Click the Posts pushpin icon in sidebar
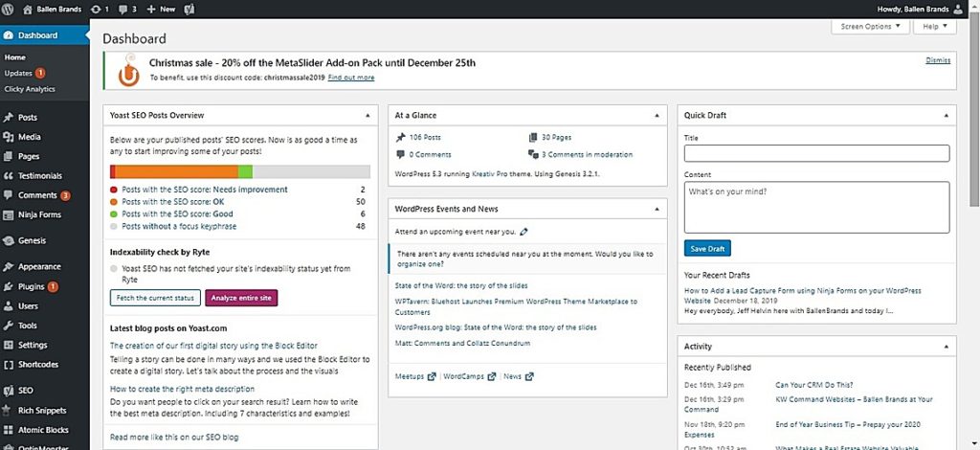The height and width of the screenshot is (450, 980). (8, 118)
